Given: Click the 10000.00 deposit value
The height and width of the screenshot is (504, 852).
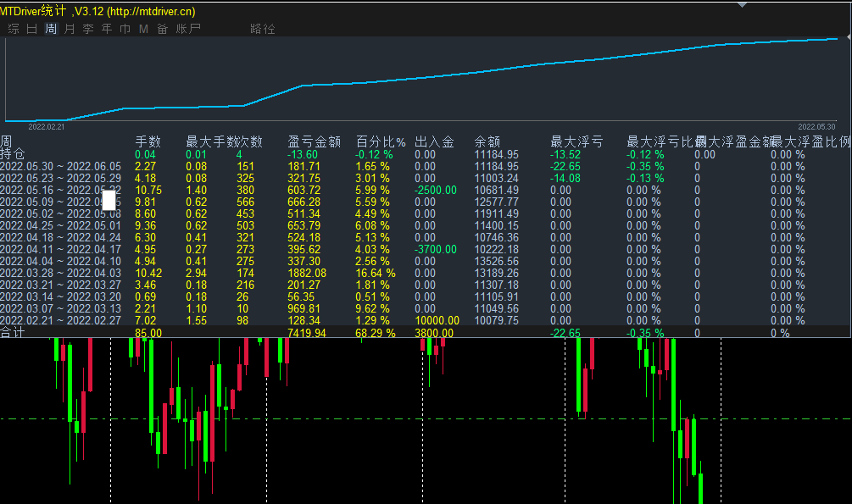Looking at the screenshot, I should tap(437, 320).
